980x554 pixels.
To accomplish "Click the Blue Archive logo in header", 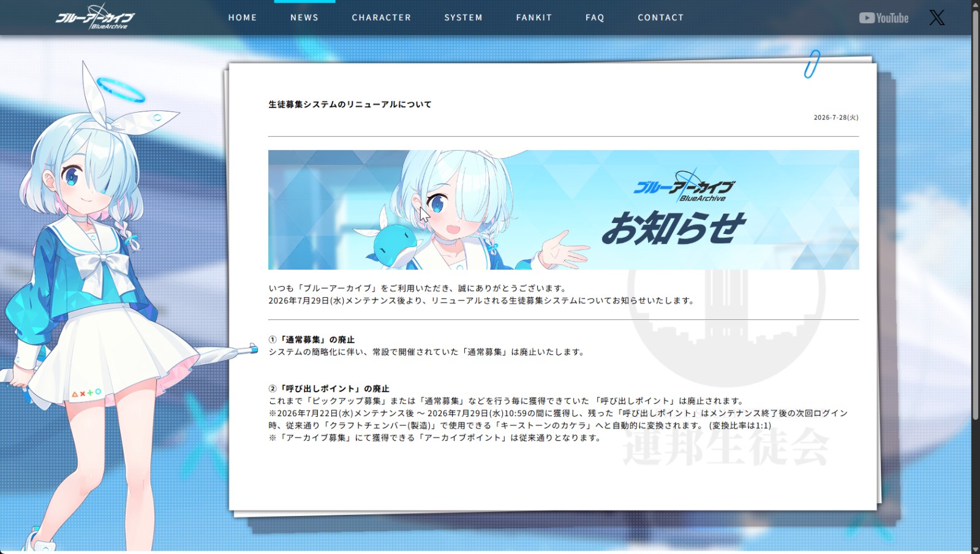I will [x=94, y=17].
